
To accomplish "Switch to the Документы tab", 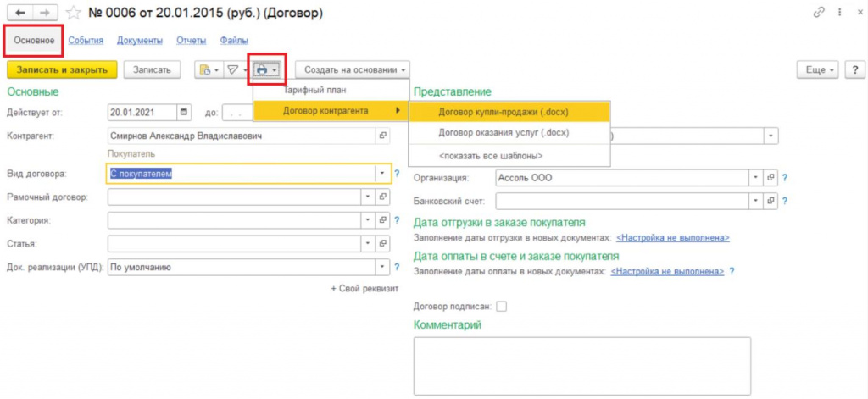I will 140,40.
